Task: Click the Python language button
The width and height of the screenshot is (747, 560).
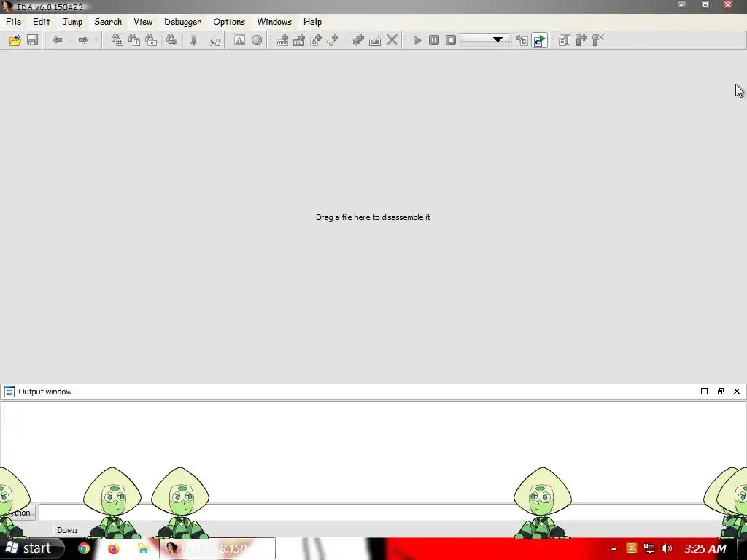Action: [x=18, y=513]
